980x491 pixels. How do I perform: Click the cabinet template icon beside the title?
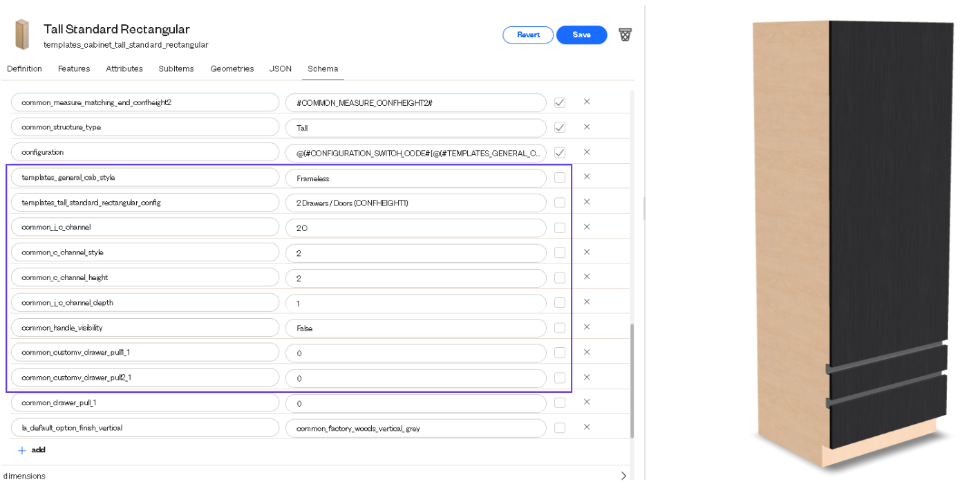(22, 35)
